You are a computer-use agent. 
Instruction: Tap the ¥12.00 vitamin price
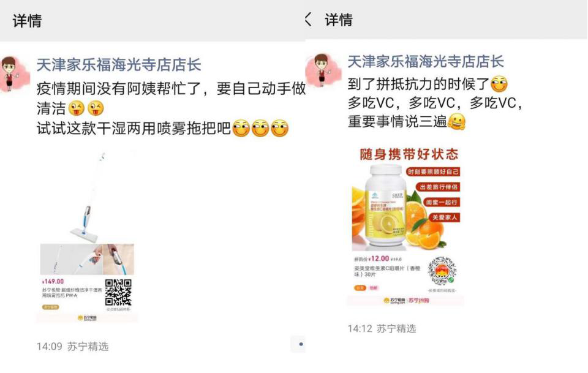[379, 258]
